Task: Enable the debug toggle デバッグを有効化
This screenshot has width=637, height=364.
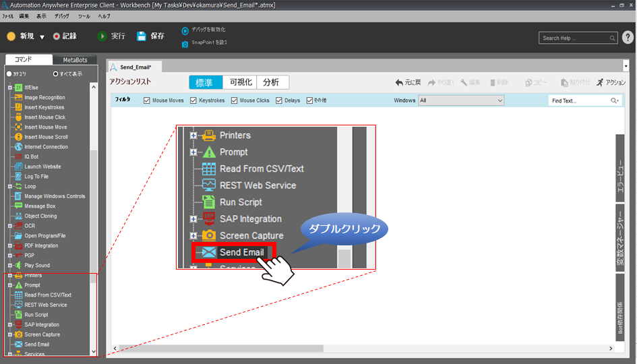Action: click(185, 30)
